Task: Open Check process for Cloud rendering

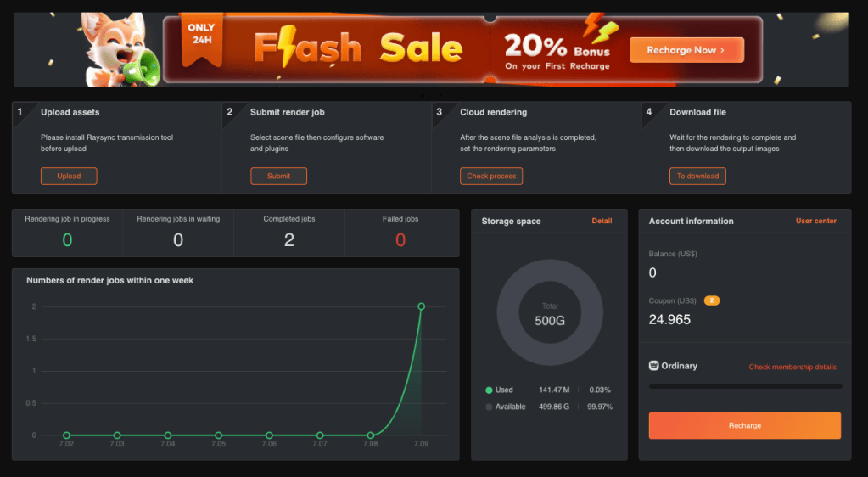Action: (491, 177)
